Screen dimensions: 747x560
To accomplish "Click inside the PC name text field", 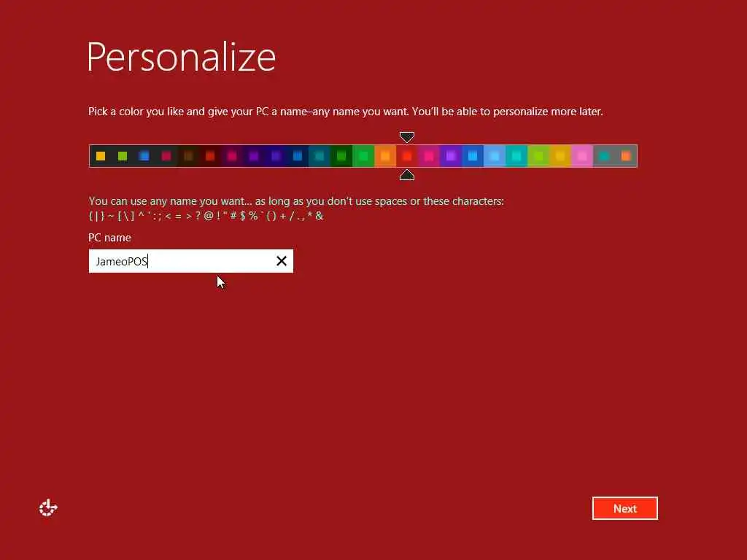I will pyautogui.click(x=191, y=261).
